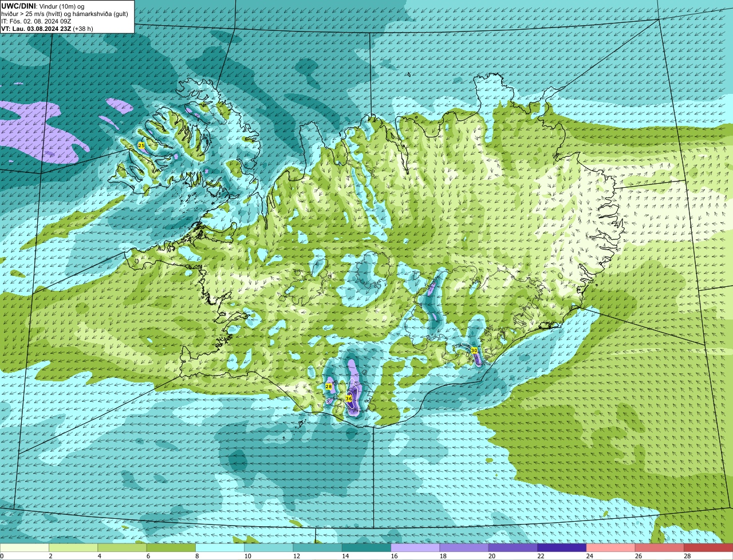Pick the 18–20 m/s purple swatch
The width and height of the screenshot is (733, 560).
(464, 547)
